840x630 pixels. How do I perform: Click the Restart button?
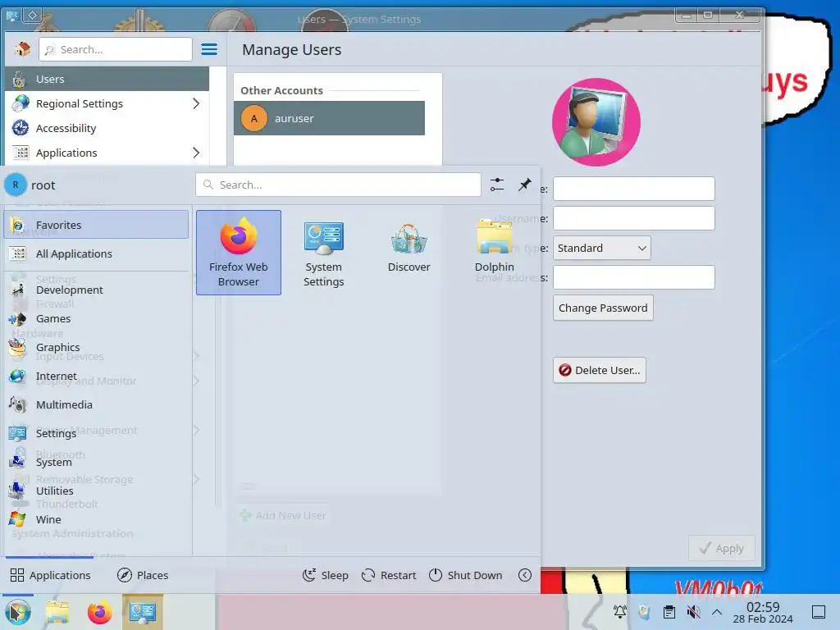pos(388,575)
